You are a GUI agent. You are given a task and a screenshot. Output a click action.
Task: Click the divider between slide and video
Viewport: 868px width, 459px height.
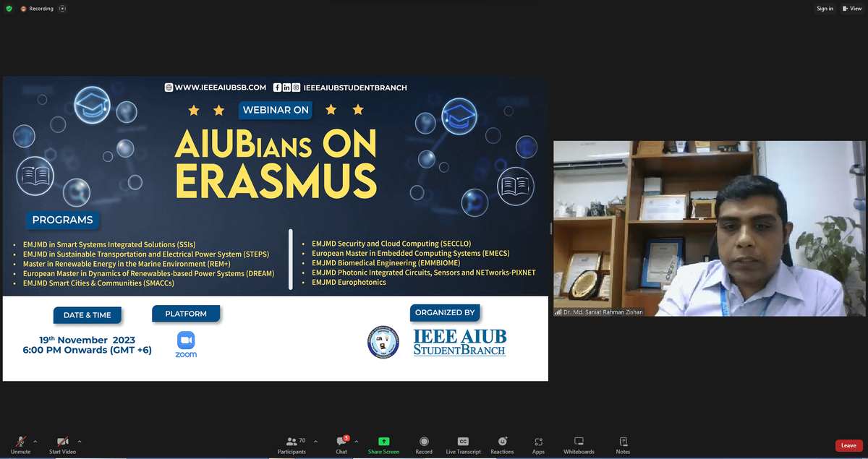tap(550, 228)
